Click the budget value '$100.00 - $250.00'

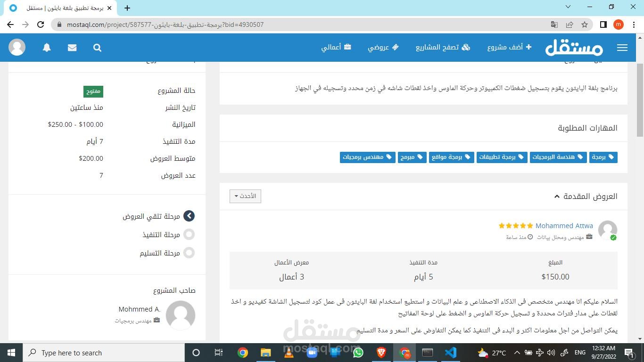(x=75, y=124)
